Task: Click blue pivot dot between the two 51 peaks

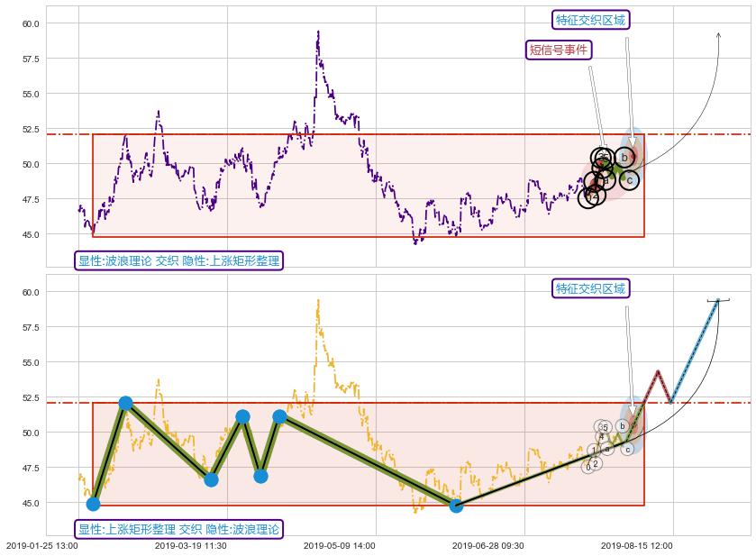Action: coord(260,476)
